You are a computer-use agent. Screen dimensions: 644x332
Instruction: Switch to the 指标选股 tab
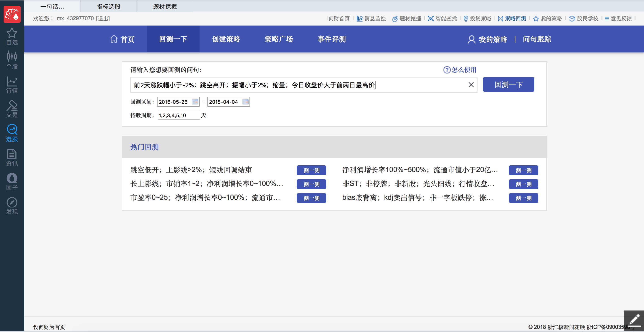(x=109, y=6)
